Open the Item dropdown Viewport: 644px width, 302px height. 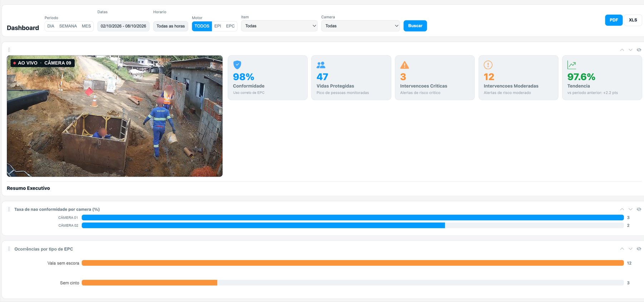pos(279,26)
